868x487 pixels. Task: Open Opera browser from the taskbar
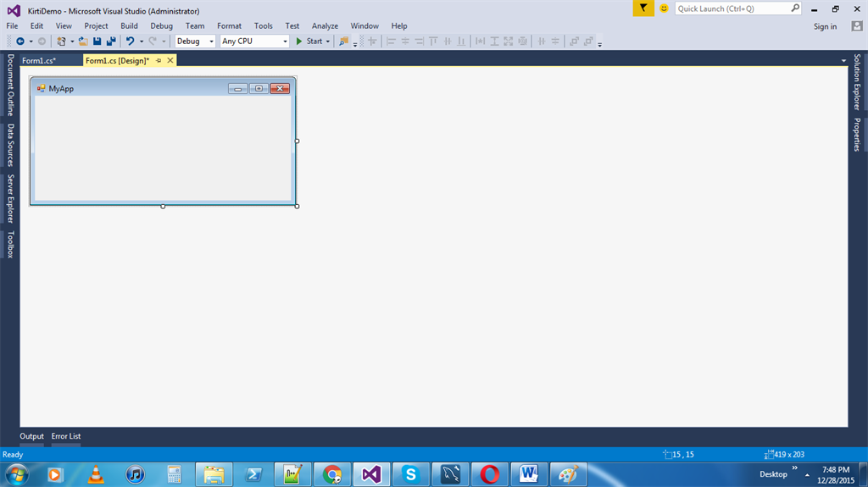[x=489, y=475]
